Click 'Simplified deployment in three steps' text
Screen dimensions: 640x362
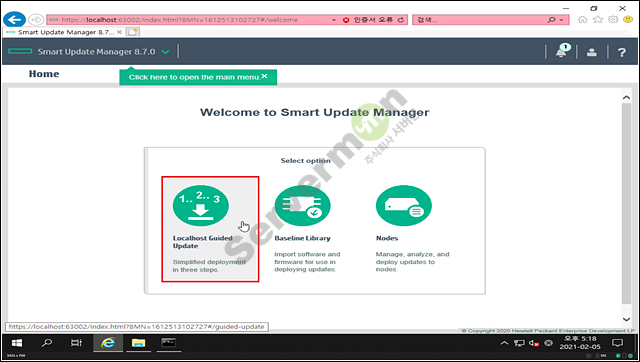coord(209,266)
